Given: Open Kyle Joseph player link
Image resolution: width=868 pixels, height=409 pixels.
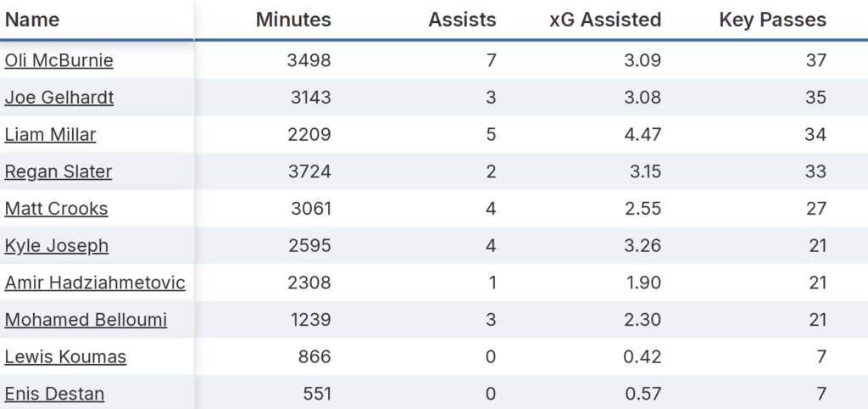Looking at the screenshot, I should click(x=57, y=245).
